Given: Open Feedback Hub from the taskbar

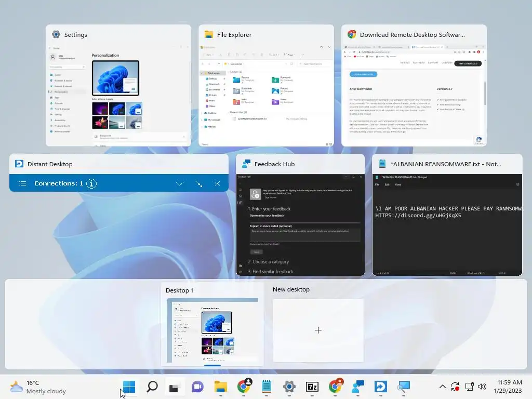Looking at the screenshot, I should coord(358,387).
